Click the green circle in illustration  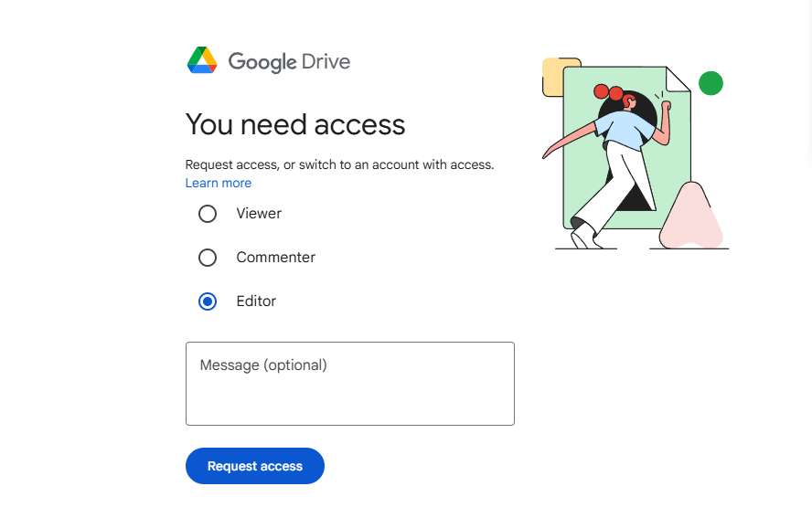point(710,83)
